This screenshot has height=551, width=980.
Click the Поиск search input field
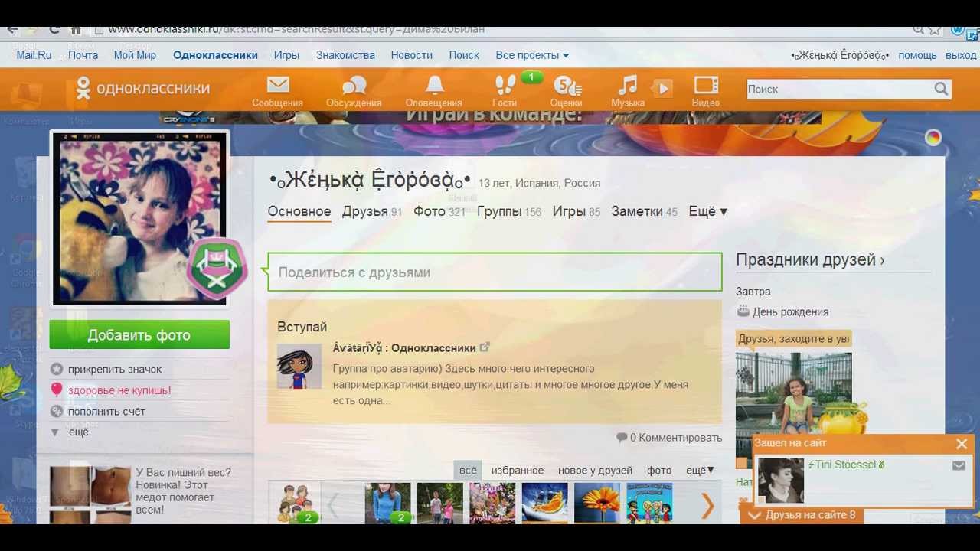(839, 89)
